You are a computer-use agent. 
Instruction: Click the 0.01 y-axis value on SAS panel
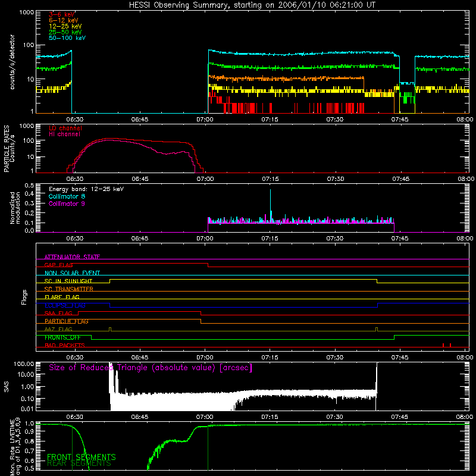[x=27, y=409]
